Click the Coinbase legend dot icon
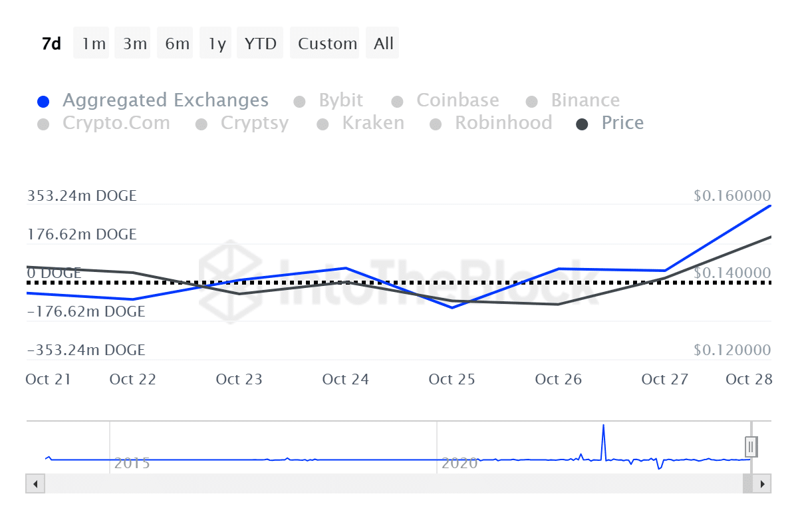 pos(397,100)
